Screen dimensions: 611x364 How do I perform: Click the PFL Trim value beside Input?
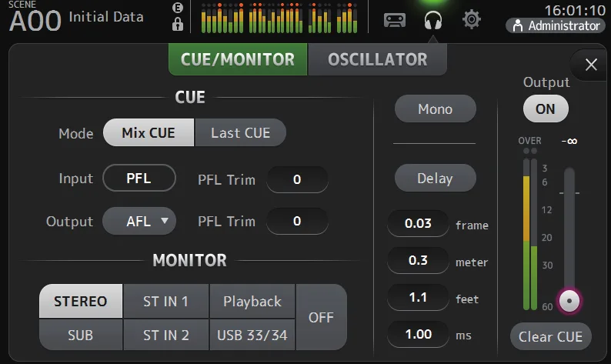(297, 179)
